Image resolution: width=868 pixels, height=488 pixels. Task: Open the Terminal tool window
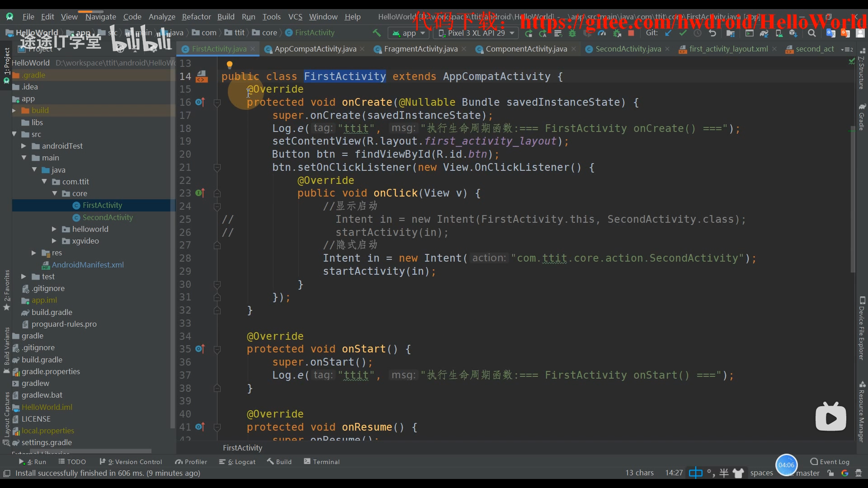[322, 462]
